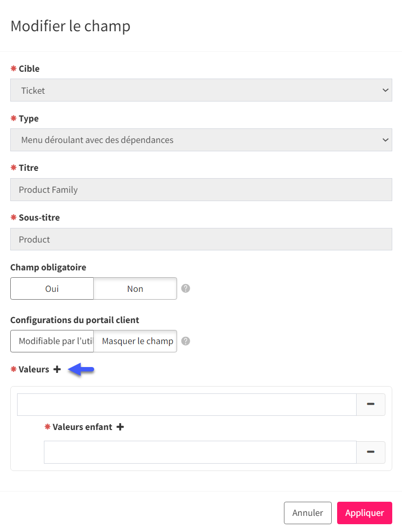Screen dimensions: 402x532
Task: Remove the child value with minus button
Action: point(370,452)
